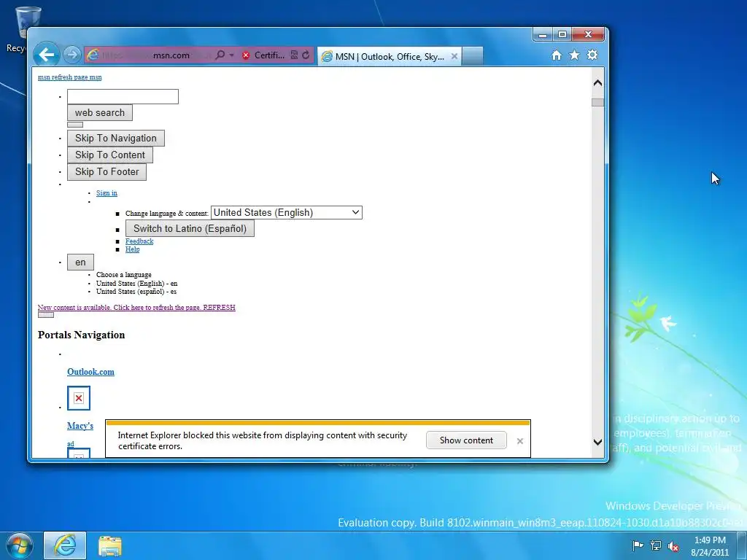Viewport: 747px width, 560px height.
Task: Open Windows Explorer from the taskbar
Action: coord(110,545)
